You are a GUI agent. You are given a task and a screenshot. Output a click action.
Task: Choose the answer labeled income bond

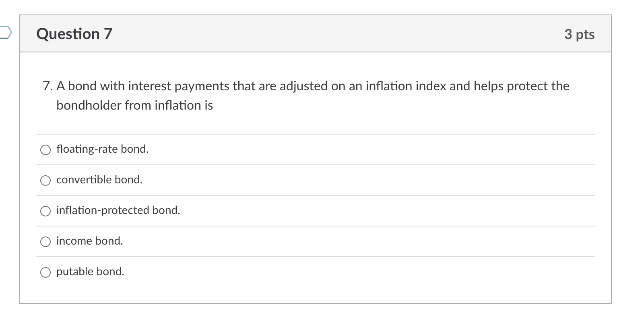click(89, 241)
